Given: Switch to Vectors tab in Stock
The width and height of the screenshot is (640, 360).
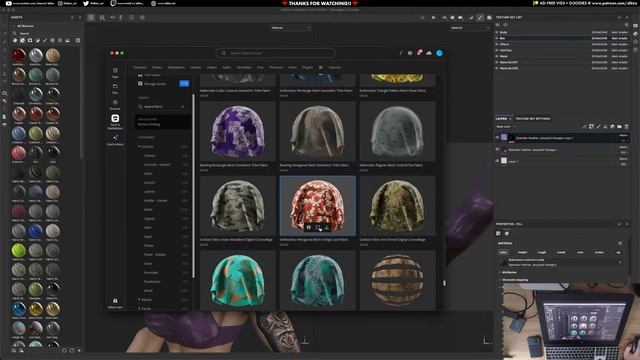Looking at the screenshot, I should pos(196,67).
